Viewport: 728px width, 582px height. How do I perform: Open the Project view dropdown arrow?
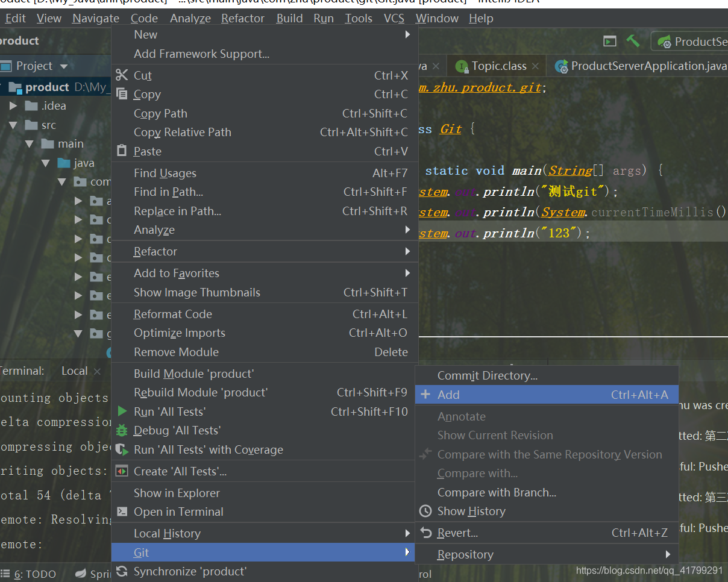tap(64, 66)
